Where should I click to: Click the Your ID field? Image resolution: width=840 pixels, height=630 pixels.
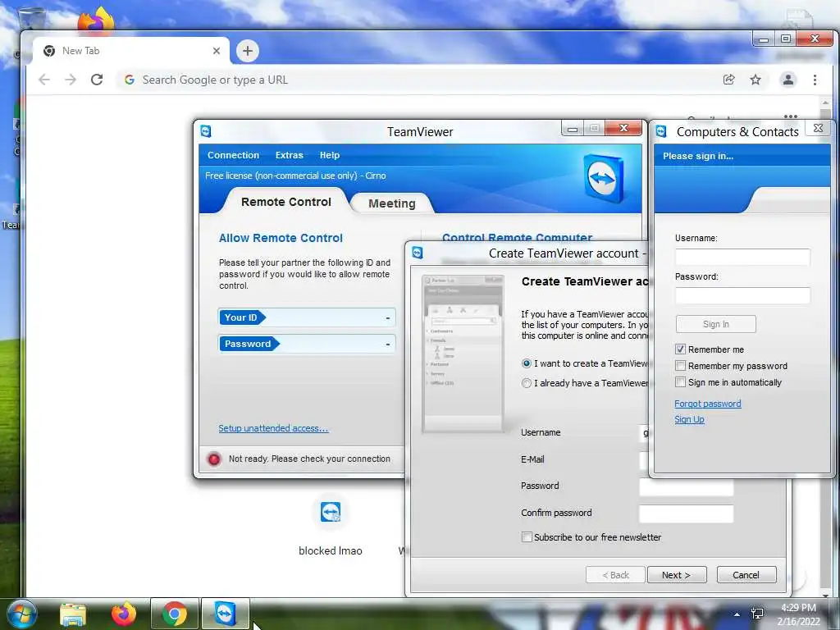point(307,317)
